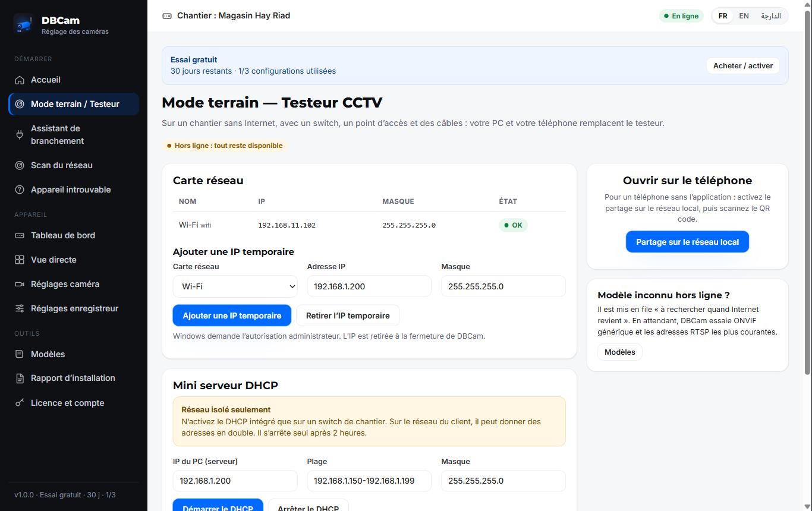Switch language to EN
Screen dimensions: 812x511
coord(744,16)
